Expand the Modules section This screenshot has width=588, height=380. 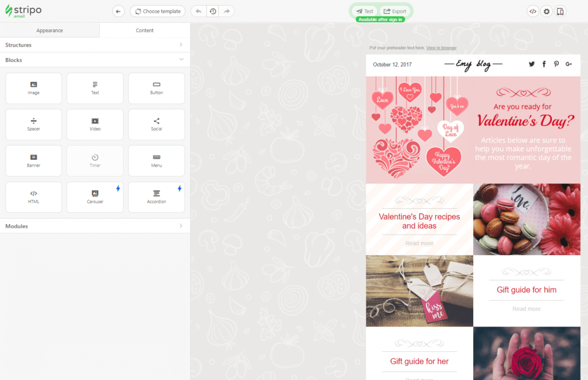coord(95,226)
